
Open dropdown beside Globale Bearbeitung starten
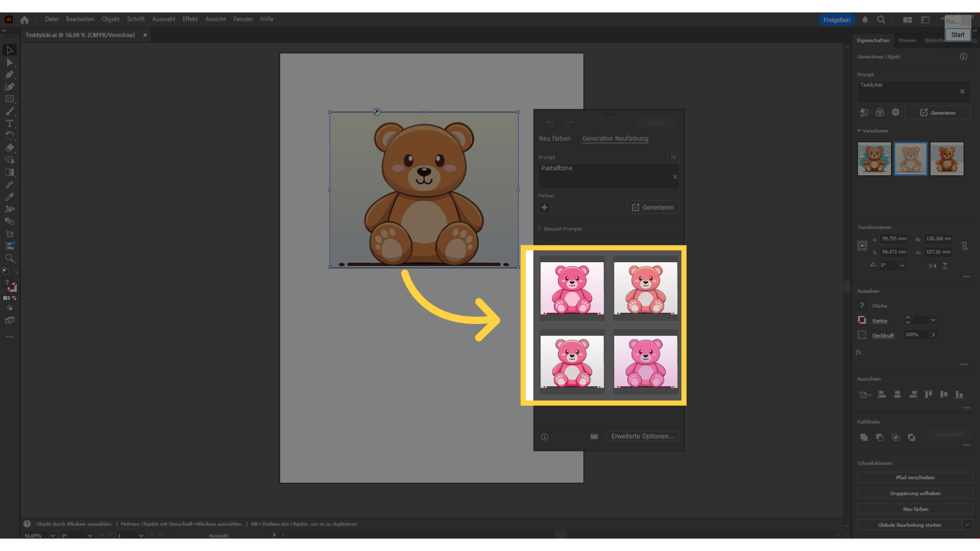click(x=967, y=524)
